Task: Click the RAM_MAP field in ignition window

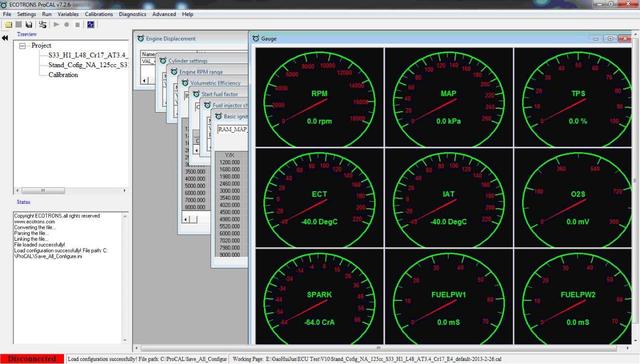Action: [232, 129]
